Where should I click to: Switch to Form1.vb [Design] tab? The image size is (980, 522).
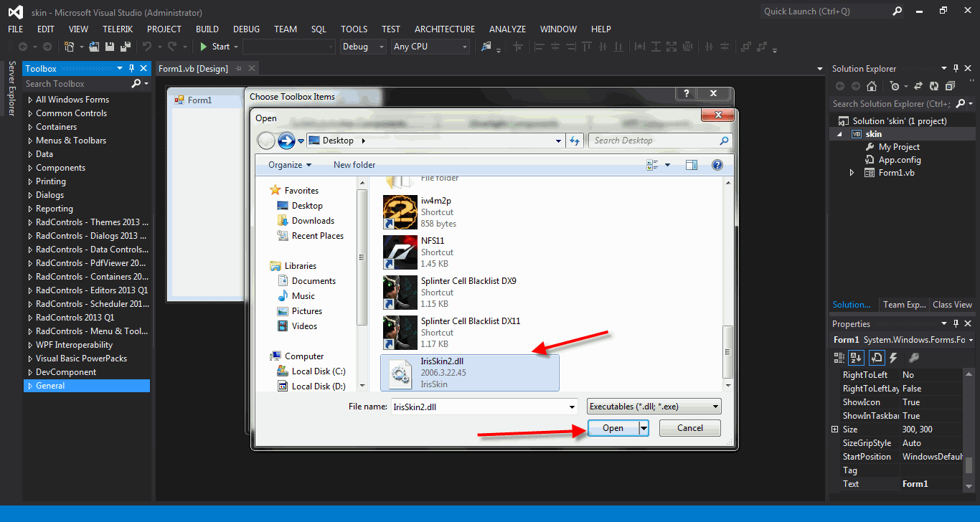tap(193, 69)
